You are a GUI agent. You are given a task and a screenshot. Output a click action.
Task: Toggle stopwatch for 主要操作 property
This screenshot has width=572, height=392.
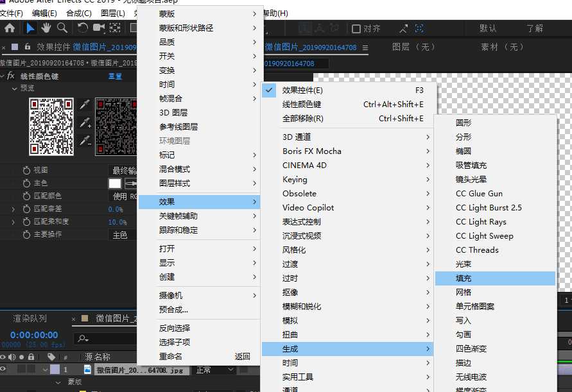click(x=26, y=234)
